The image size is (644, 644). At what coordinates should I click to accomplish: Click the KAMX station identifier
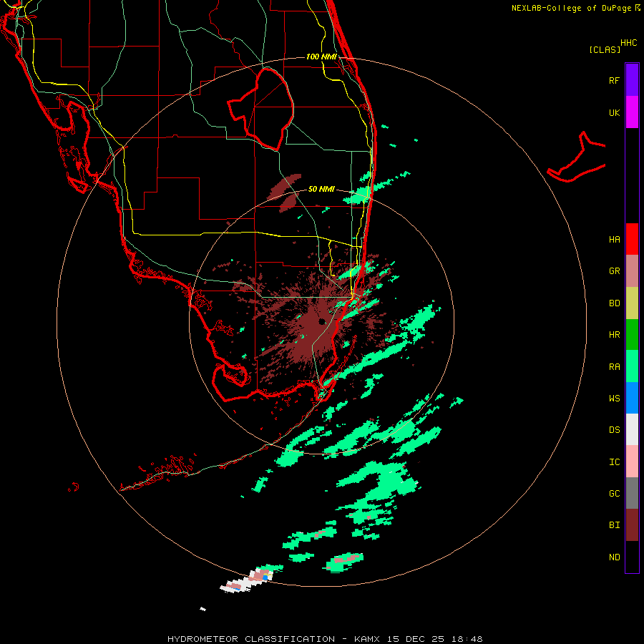367,639
